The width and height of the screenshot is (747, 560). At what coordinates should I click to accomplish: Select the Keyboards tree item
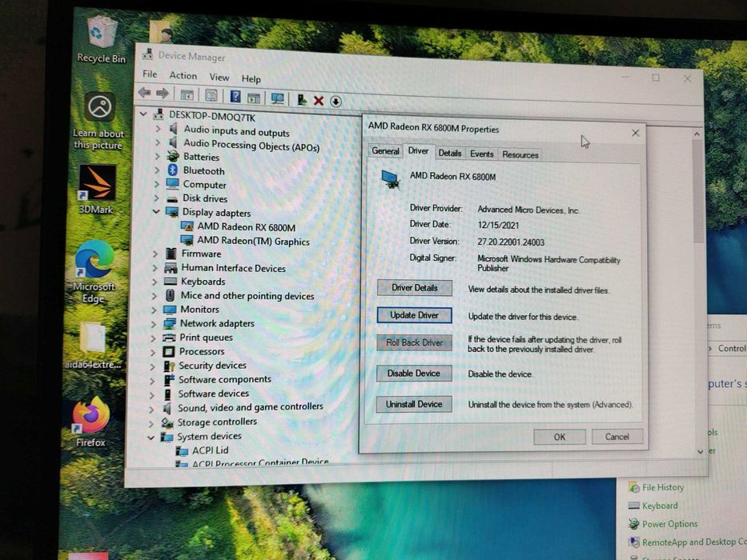pos(195,282)
